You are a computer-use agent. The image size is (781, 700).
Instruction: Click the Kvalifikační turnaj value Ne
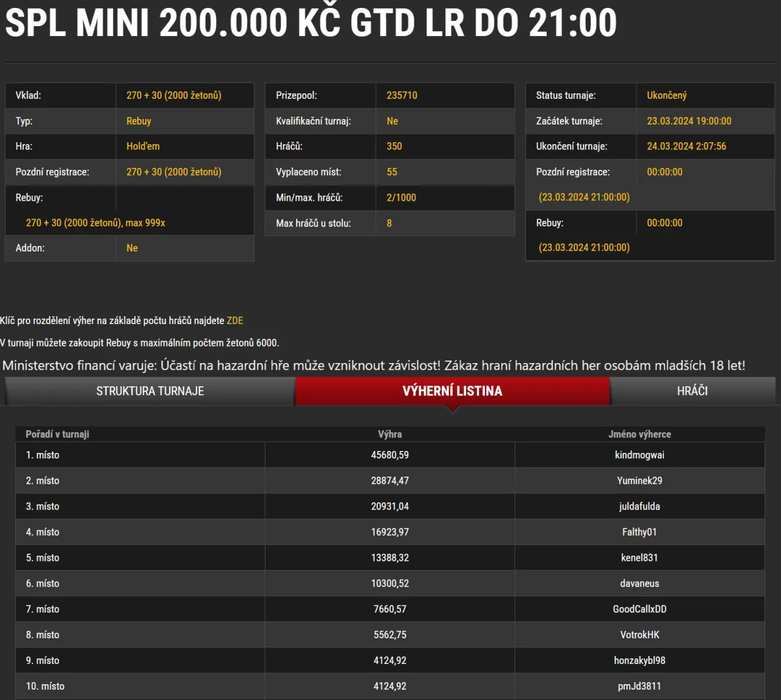[392, 121]
